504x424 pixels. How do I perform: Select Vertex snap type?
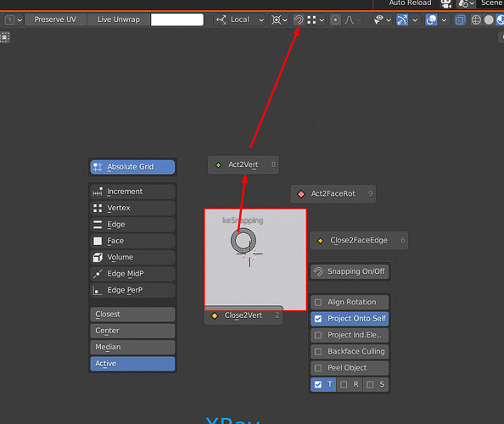pyautogui.click(x=132, y=208)
